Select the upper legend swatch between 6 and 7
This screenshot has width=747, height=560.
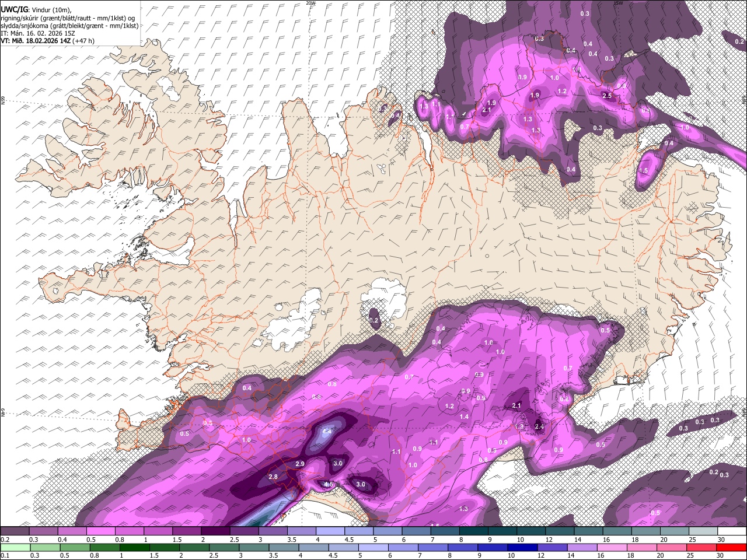(417, 531)
